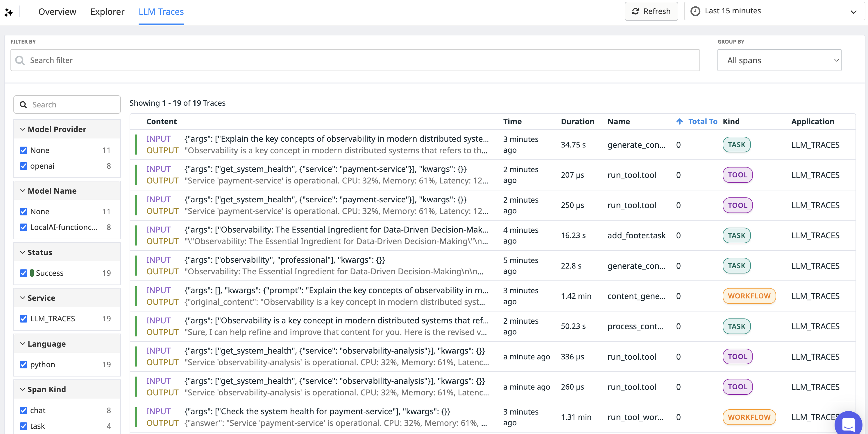Click the green status bar of first trace
This screenshot has height=434, width=868.
coord(136,145)
